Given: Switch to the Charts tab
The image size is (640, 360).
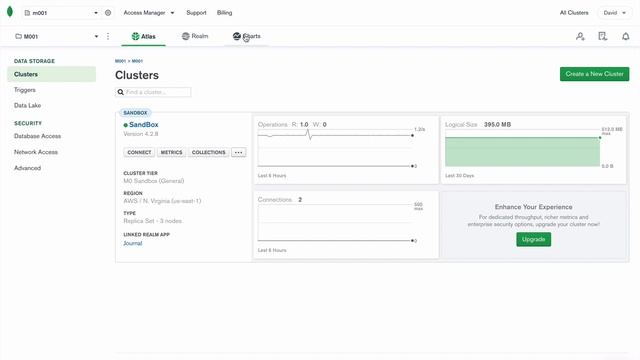Looking at the screenshot, I should pyautogui.click(x=247, y=36).
